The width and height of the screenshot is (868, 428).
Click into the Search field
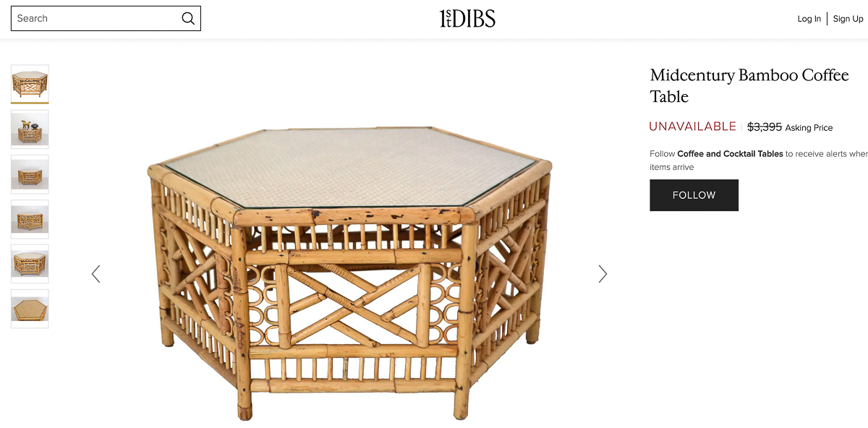[106, 19]
